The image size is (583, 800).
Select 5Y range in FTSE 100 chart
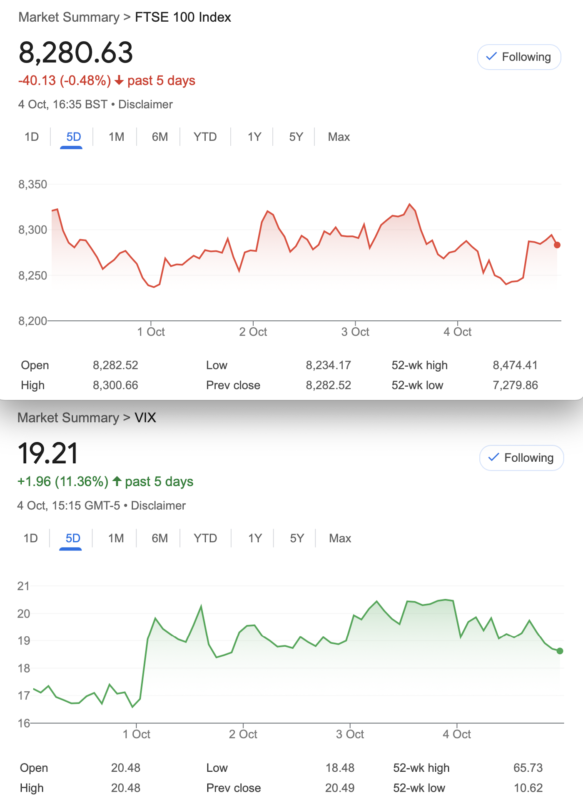pos(296,137)
